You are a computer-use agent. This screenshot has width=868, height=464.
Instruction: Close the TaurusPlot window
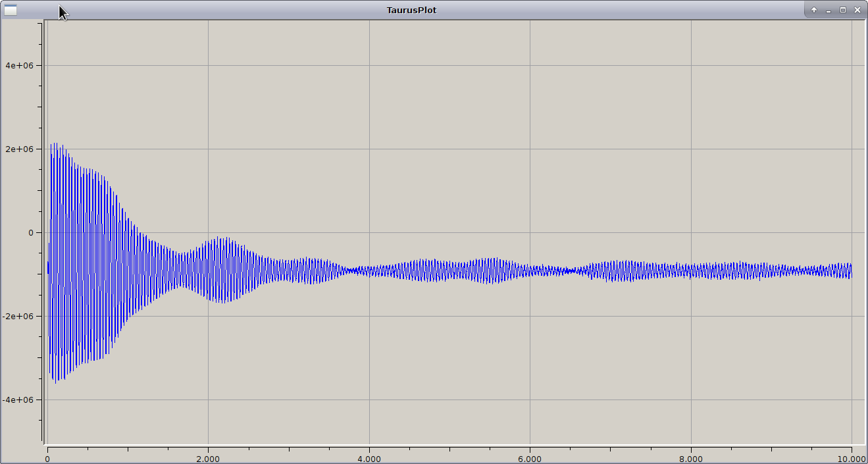(x=857, y=10)
